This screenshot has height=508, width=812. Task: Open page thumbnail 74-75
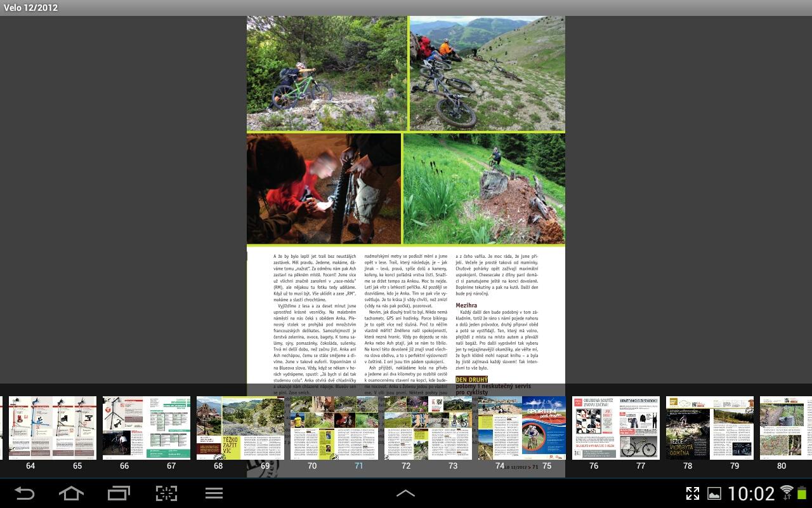coord(522,428)
